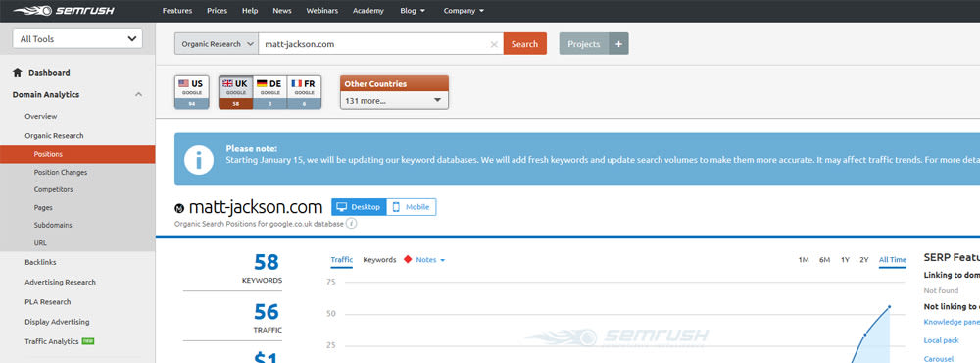Viewport: 980px width, 363px height.
Task: Open Positions in the sidebar
Action: (x=77, y=154)
